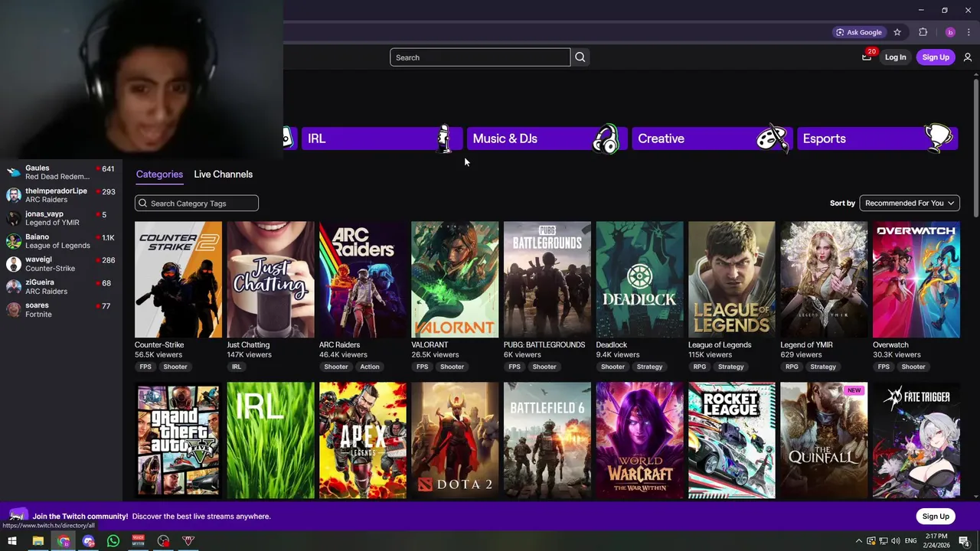This screenshot has height=551, width=980.
Task: Click the search magnifier button
Action: [x=580, y=57]
